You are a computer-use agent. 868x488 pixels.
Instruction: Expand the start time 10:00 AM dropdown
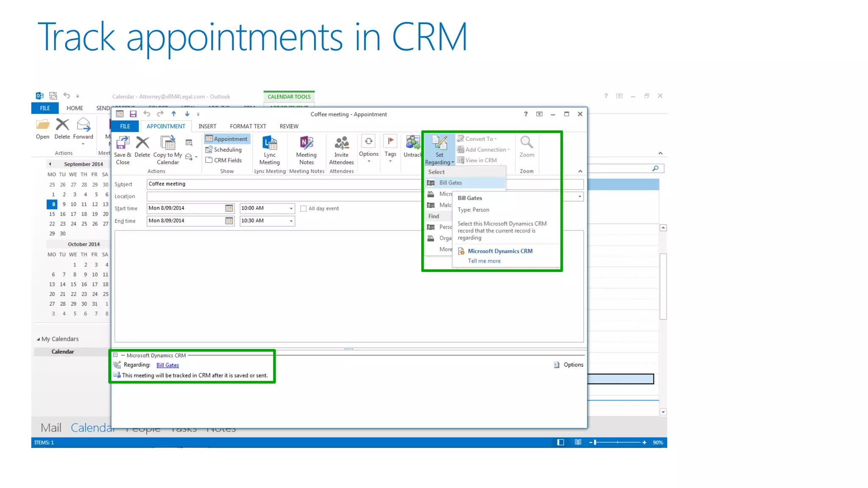click(291, 208)
